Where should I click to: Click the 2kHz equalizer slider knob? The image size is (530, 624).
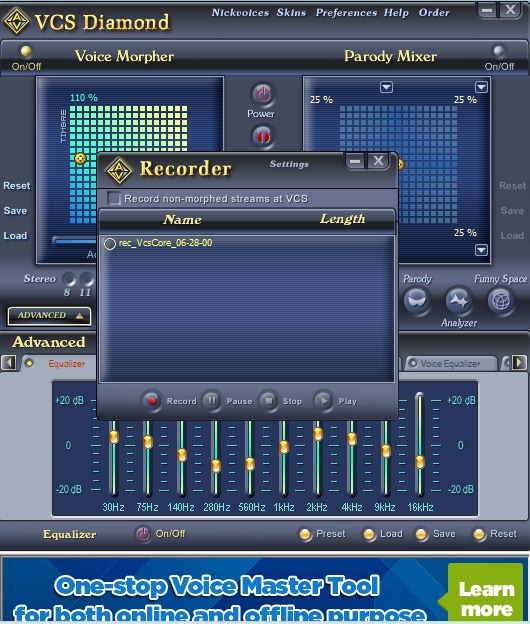[x=318, y=434]
